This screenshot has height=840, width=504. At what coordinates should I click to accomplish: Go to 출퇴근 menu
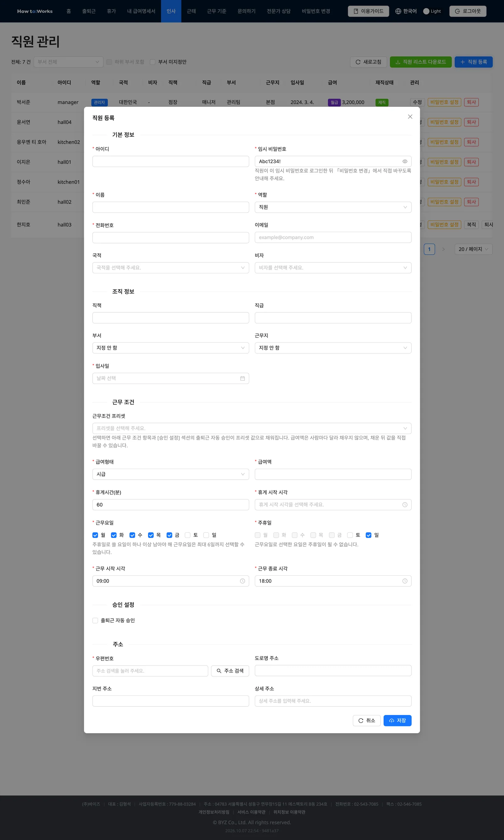click(x=89, y=11)
